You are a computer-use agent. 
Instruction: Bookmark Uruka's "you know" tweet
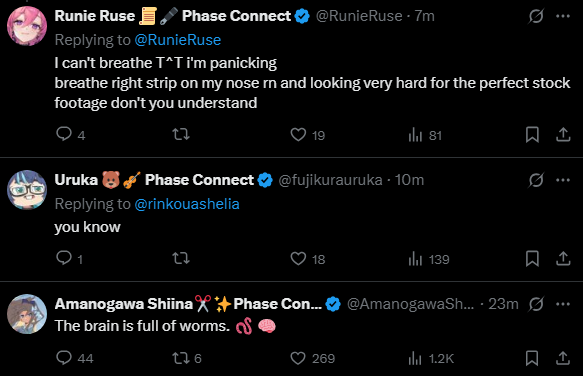tap(532, 258)
